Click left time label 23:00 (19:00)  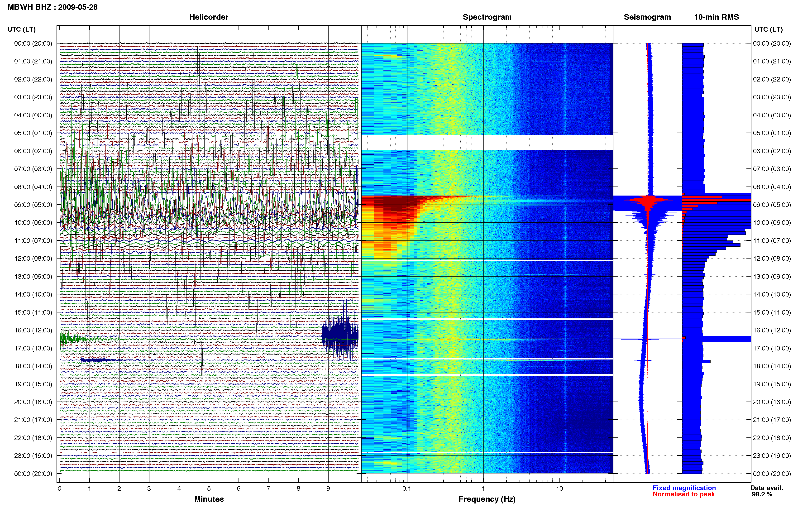33,455
